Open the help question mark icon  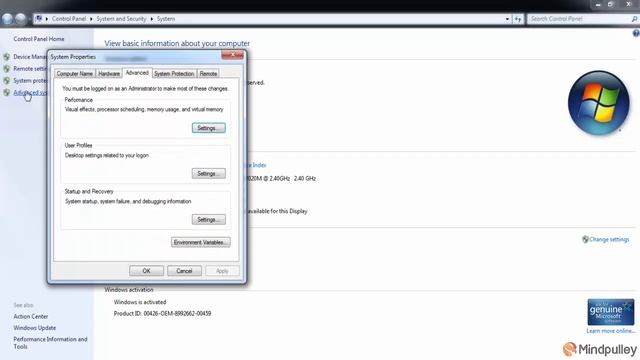coord(636,34)
